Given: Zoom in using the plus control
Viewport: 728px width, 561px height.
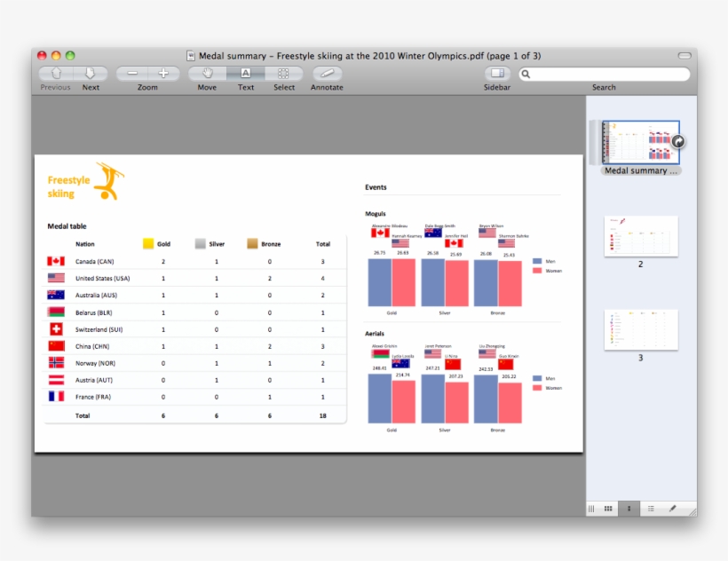Looking at the screenshot, I should coord(162,75).
